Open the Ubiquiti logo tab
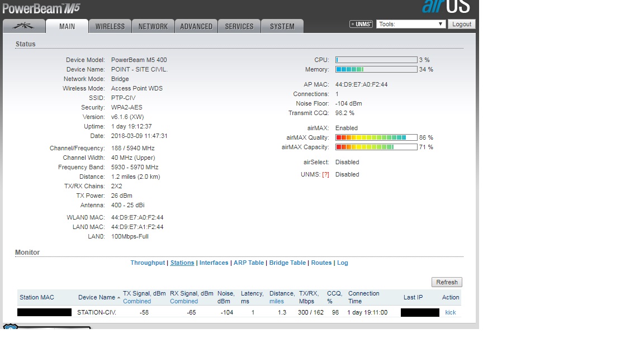Viewport: 644px width, 362px height. tap(24, 26)
